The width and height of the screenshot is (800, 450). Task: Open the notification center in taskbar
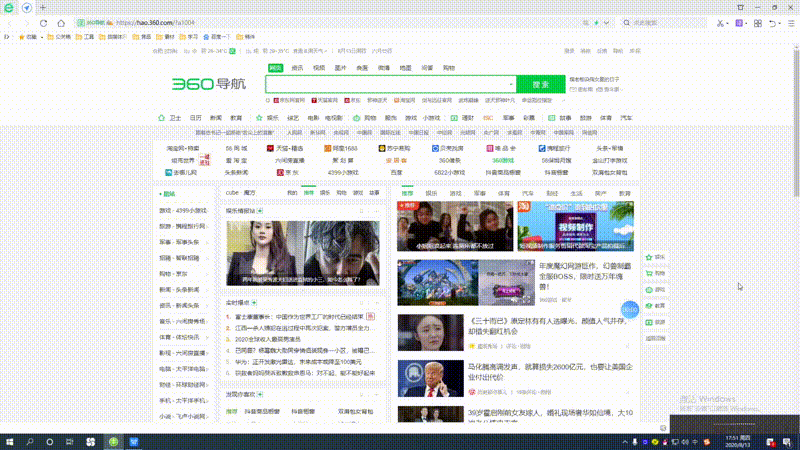pyautogui.click(x=787, y=442)
